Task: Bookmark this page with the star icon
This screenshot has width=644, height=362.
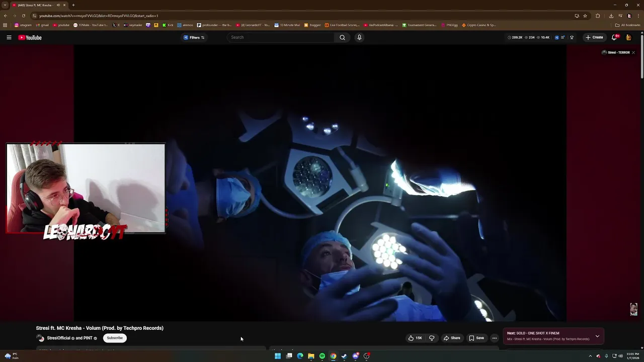Action: [x=585, y=16]
